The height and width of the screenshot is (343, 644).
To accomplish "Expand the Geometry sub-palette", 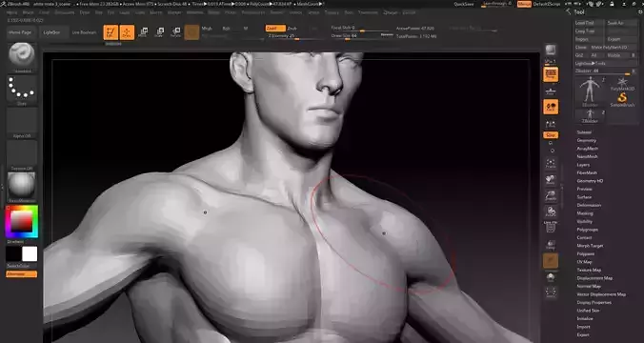I will pos(587,140).
